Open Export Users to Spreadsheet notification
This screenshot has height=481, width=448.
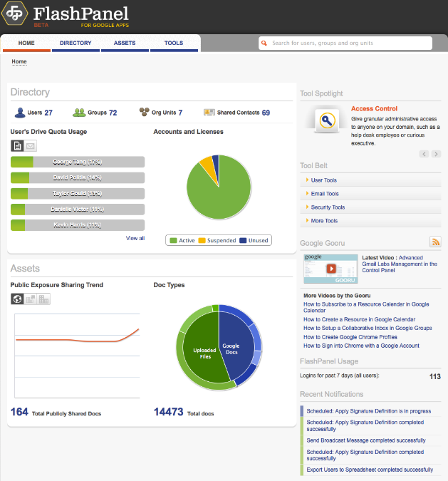coord(370,470)
